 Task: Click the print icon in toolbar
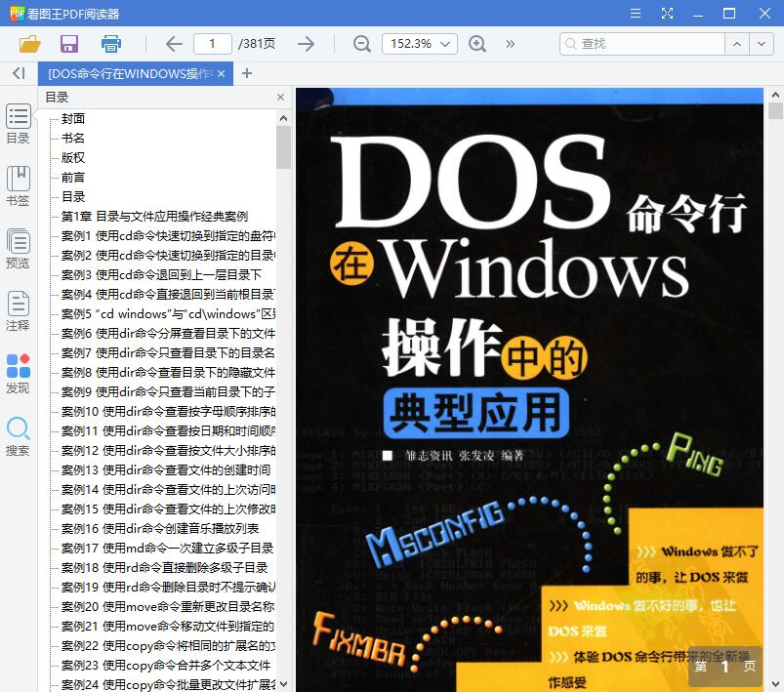[x=111, y=44]
